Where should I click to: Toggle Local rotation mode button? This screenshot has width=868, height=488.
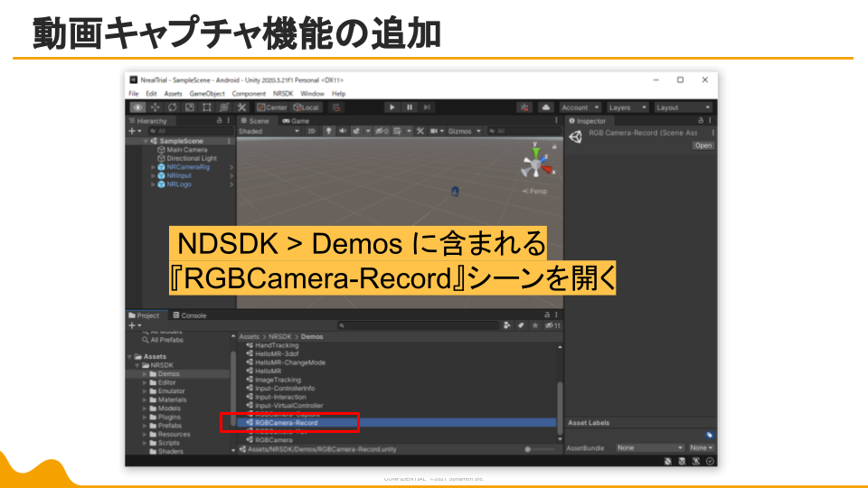[x=307, y=108]
